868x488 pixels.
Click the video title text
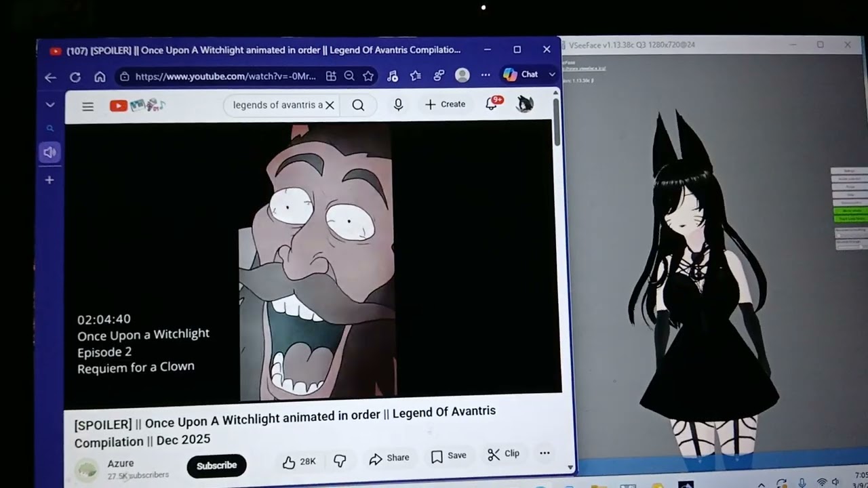pos(285,426)
